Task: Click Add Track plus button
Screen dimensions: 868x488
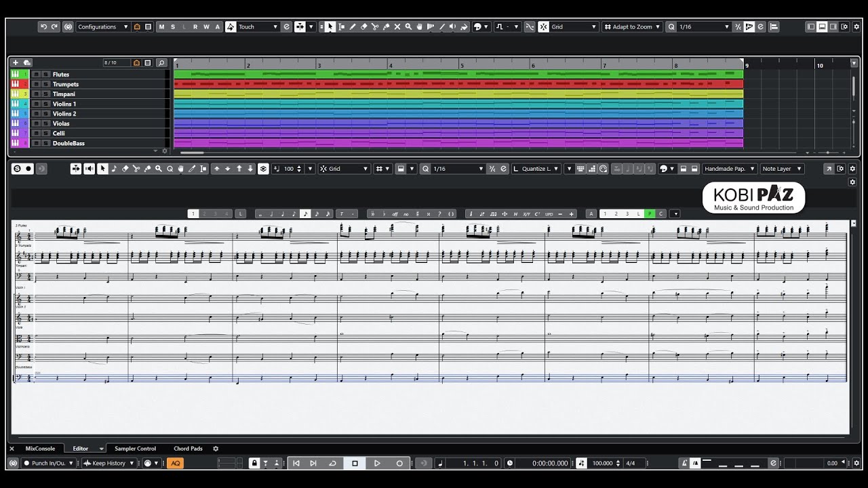Action: pyautogui.click(x=16, y=62)
